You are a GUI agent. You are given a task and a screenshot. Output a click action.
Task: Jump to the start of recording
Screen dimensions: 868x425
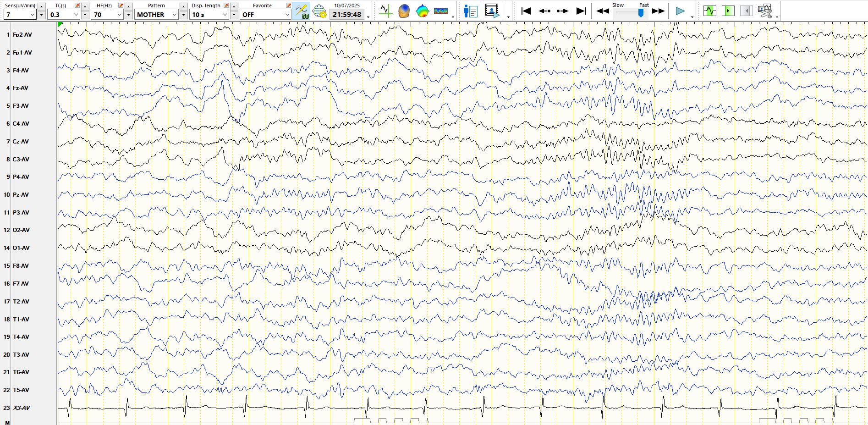(526, 11)
